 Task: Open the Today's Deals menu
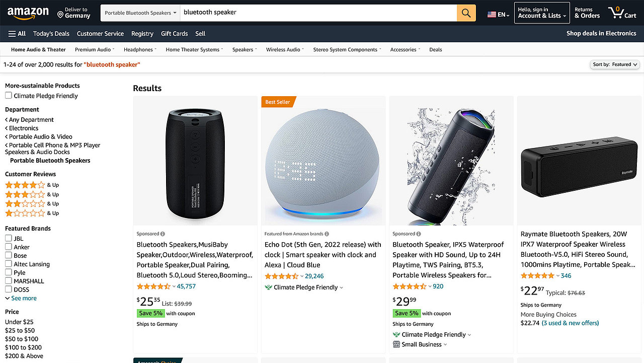(x=51, y=33)
